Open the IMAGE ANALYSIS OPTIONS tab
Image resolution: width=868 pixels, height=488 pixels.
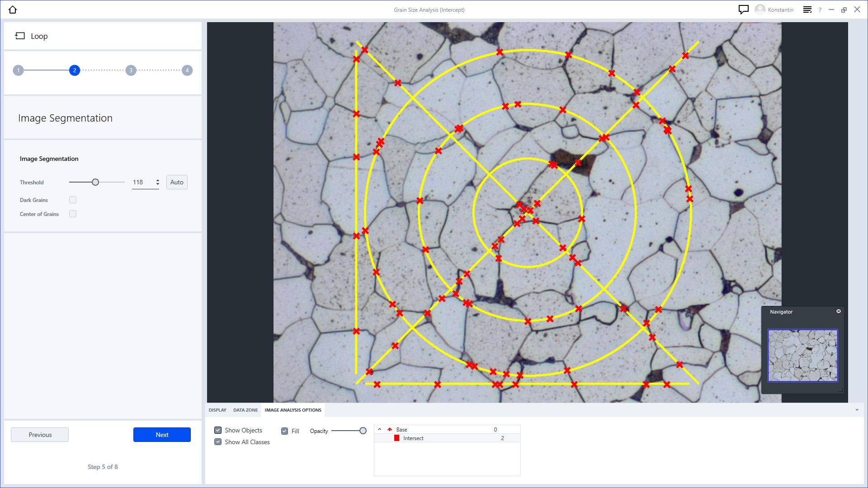292,410
